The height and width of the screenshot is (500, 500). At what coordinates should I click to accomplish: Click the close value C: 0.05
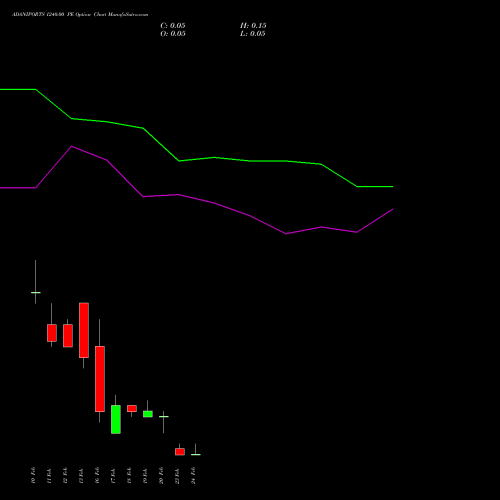(173, 26)
